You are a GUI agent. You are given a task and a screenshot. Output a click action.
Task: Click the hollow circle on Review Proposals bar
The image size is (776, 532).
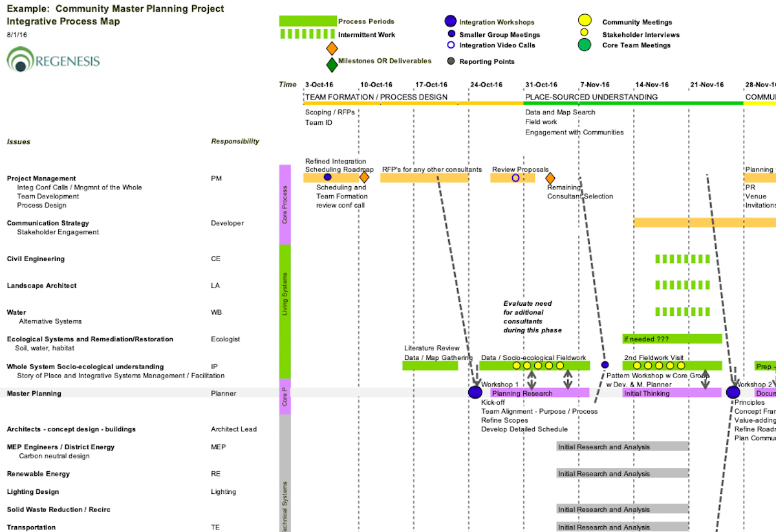click(x=515, y=178)
